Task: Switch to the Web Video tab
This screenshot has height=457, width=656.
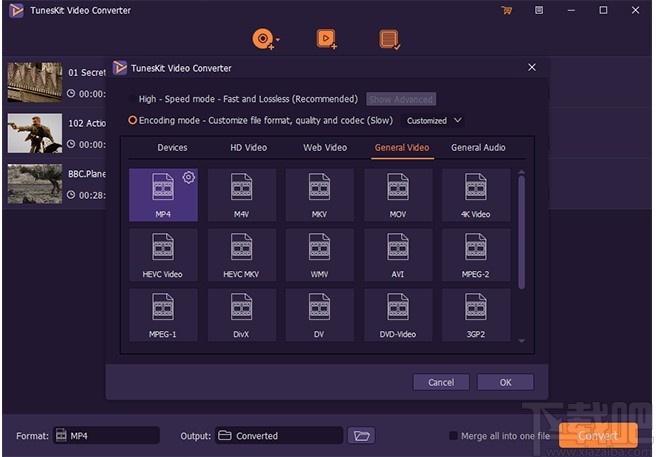Action: pyautogui.click(x=325, y=147)
